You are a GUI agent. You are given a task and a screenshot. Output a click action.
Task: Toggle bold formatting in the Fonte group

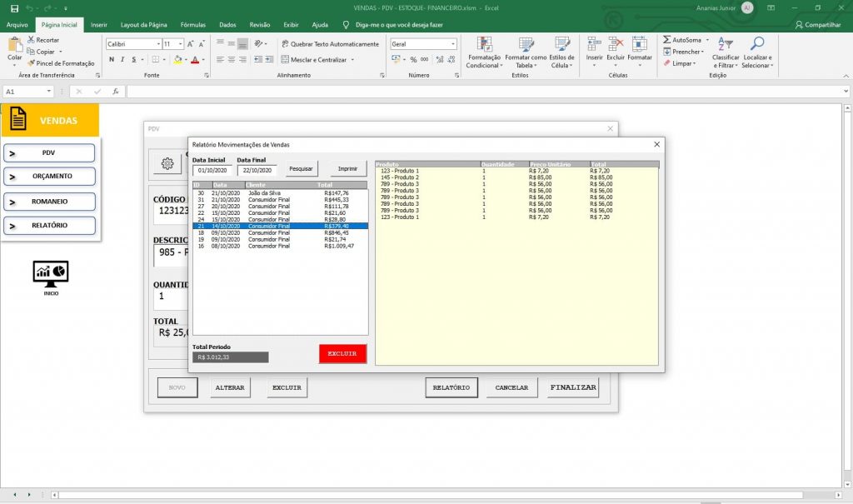(x=112, y=59)
